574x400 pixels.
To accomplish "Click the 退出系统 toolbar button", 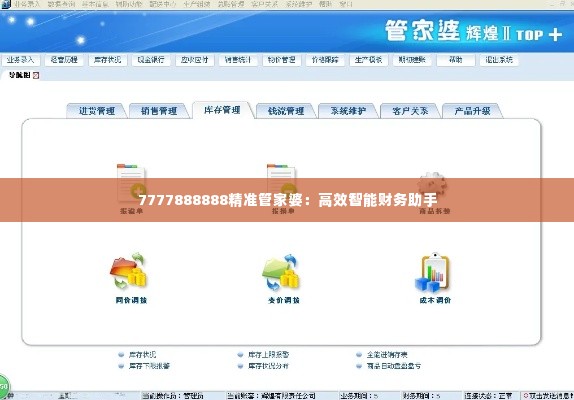I will [499, 60].
